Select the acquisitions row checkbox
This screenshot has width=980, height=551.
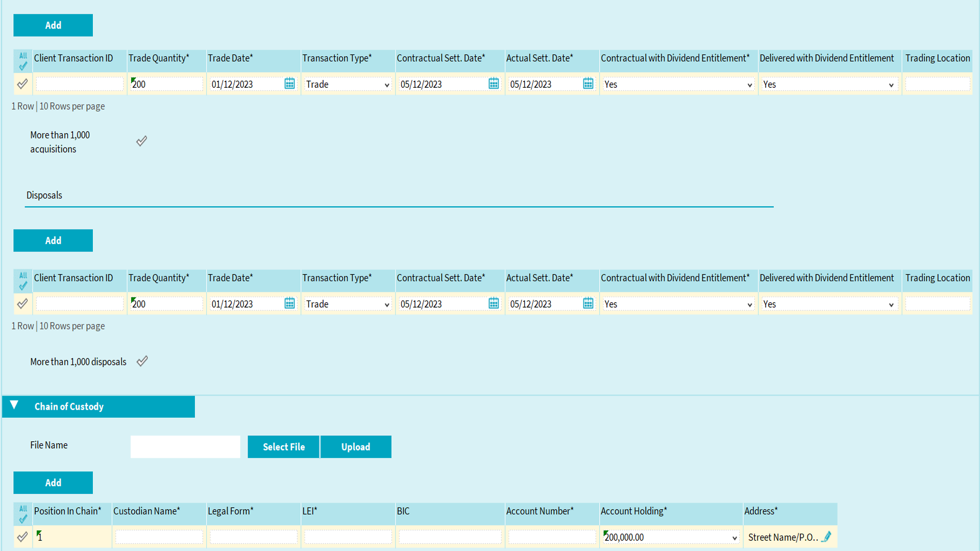[x=22, y=84]
